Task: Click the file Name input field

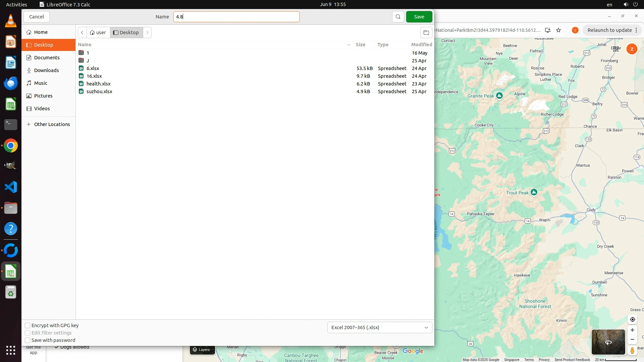Action: 236,17
